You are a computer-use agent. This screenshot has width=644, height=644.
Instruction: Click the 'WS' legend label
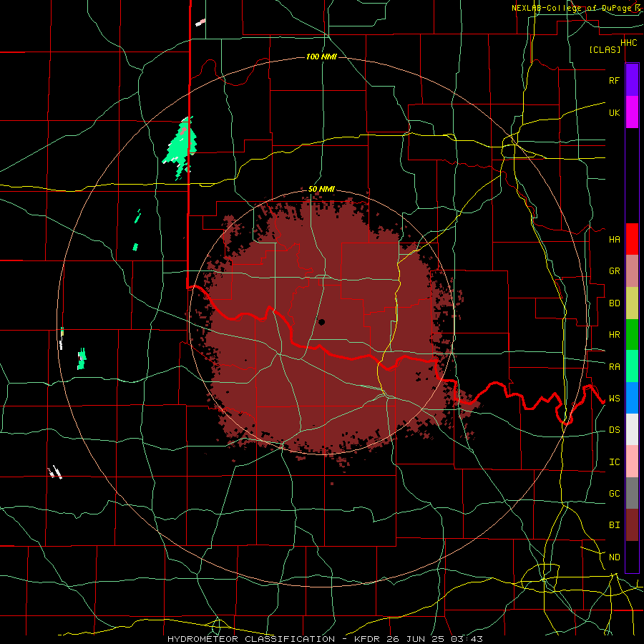coord(614,398)
